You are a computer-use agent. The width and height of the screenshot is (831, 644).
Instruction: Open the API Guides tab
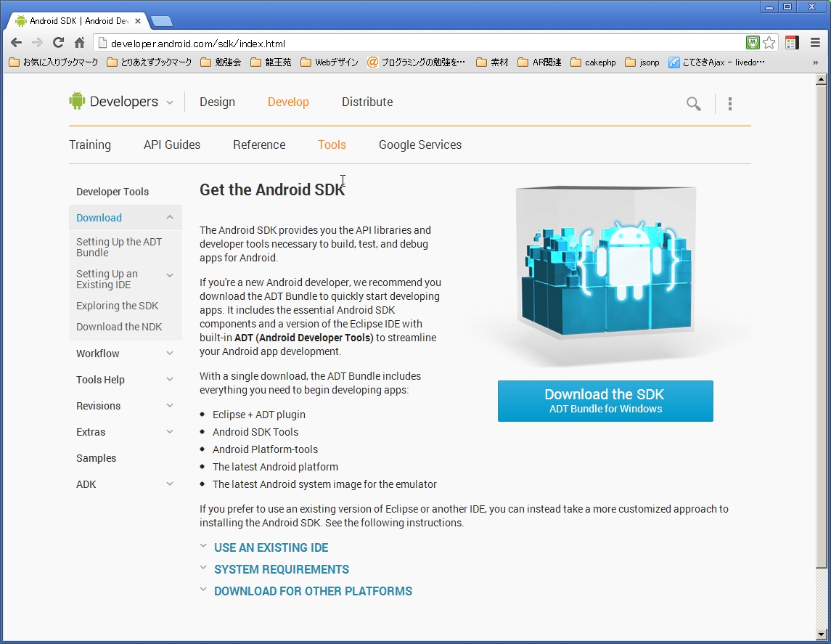click(x=172, y=144)
